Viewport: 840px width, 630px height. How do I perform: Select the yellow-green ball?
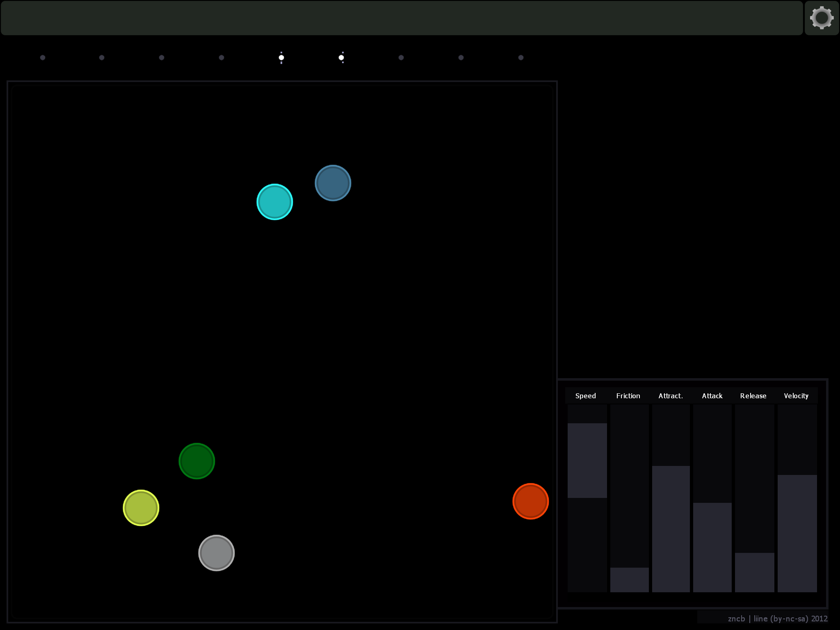point(141,508)
